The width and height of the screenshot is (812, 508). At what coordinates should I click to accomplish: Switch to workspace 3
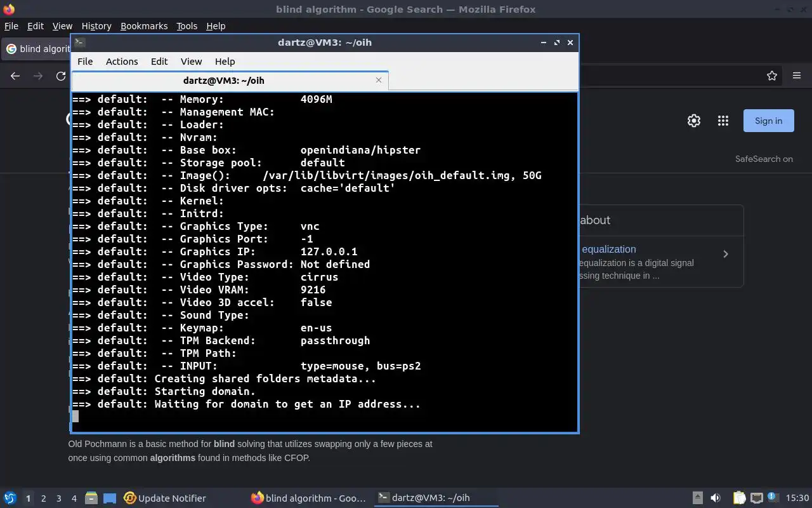(58, 498)
